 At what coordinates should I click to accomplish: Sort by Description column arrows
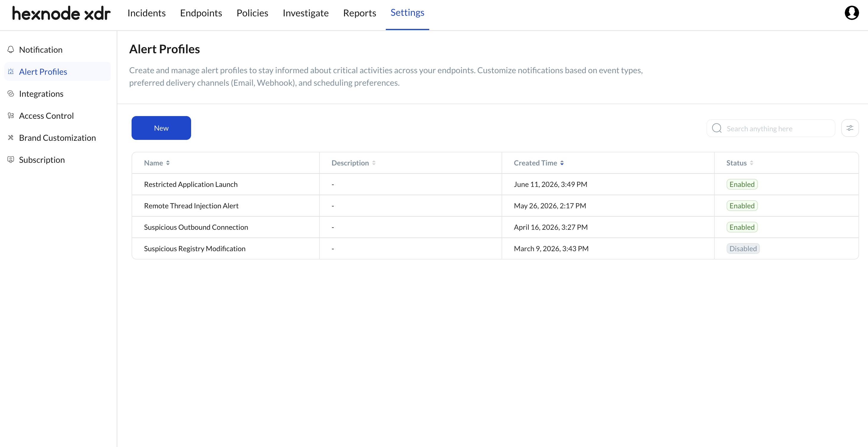(374, 163)
